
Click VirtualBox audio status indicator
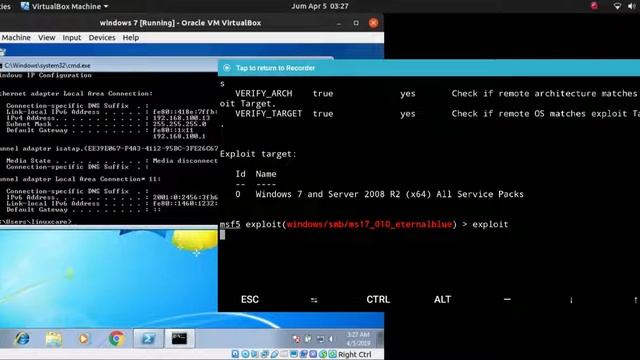point(254,354)
